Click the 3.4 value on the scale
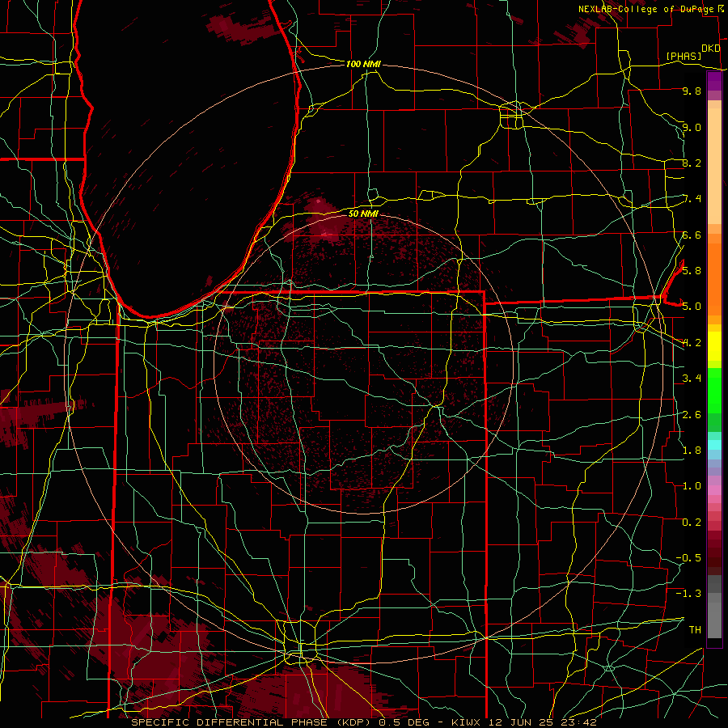The width and height of the screenshot is (728, 728). tap(692, 379)
